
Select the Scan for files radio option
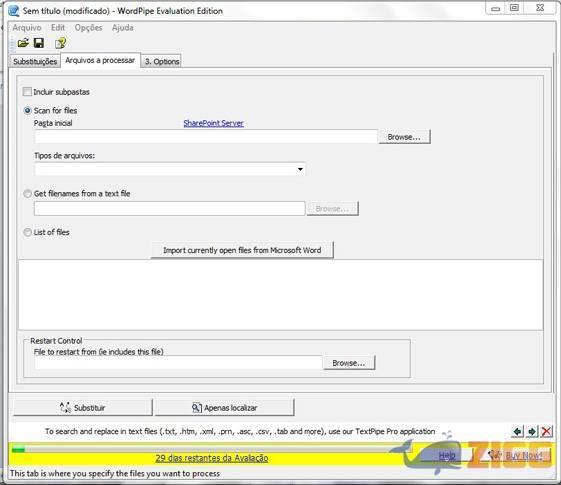pos(28,111)
